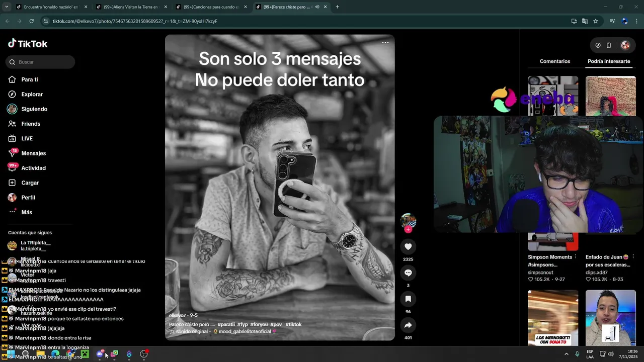This screenshot has width=644, height=362.
Task: Expand the Más menu
Action: pos(26,212)
